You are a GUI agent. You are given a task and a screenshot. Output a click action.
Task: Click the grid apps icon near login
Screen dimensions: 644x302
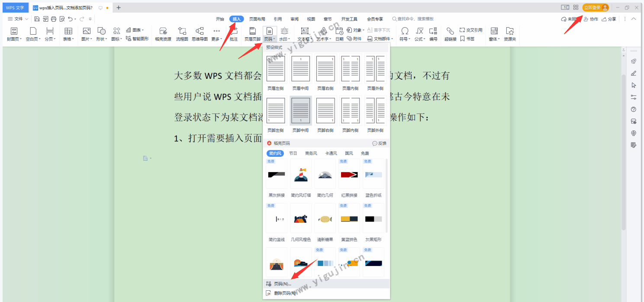pos(576,7)
